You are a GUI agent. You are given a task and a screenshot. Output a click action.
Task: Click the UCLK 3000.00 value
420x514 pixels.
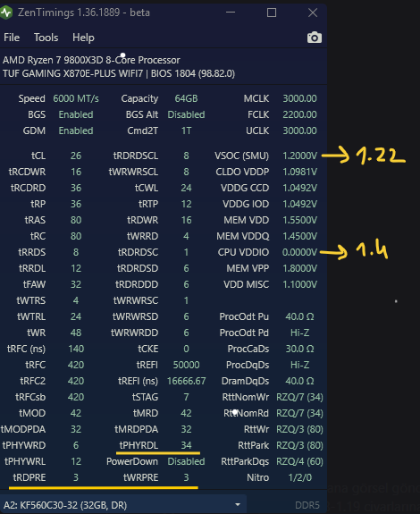[x=299, y=131]
